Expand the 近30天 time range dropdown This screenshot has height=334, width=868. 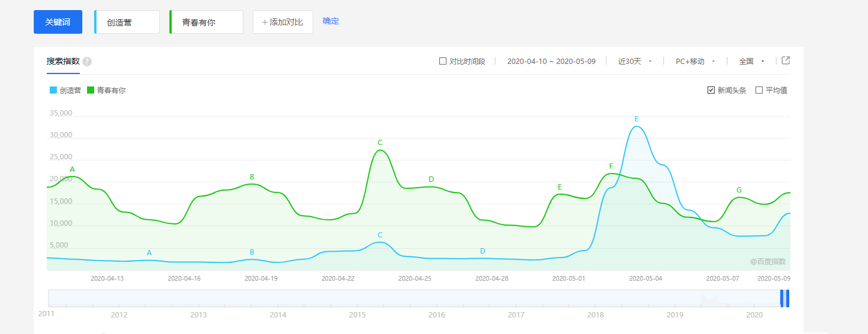tap(635, 61)
